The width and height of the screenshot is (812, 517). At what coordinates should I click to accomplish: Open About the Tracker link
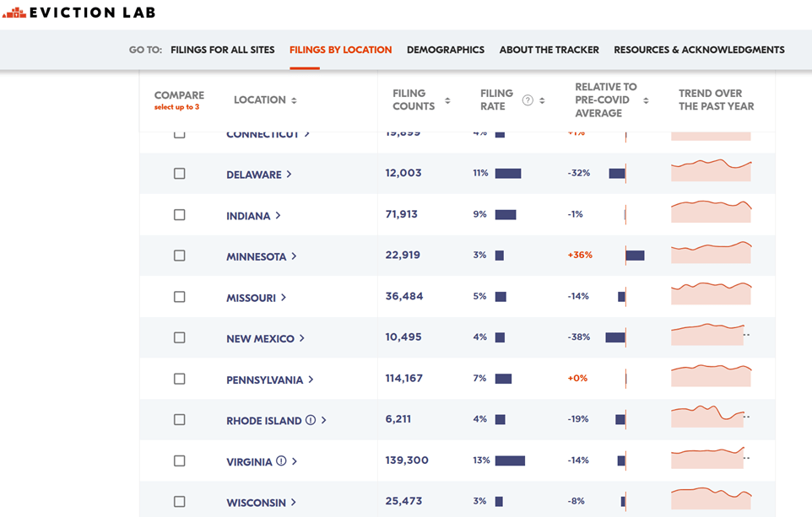coord(549,50)
